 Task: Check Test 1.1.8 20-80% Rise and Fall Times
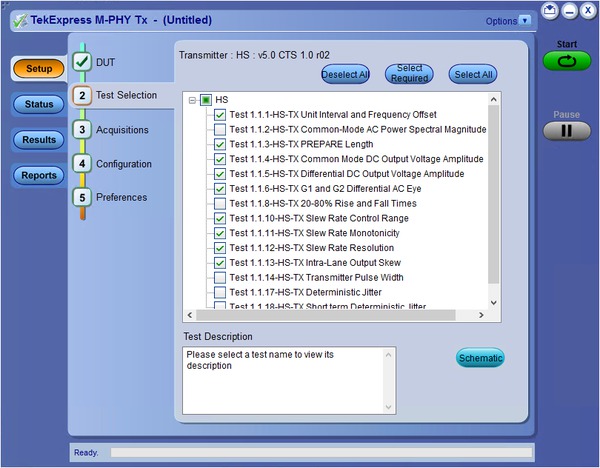220,204
